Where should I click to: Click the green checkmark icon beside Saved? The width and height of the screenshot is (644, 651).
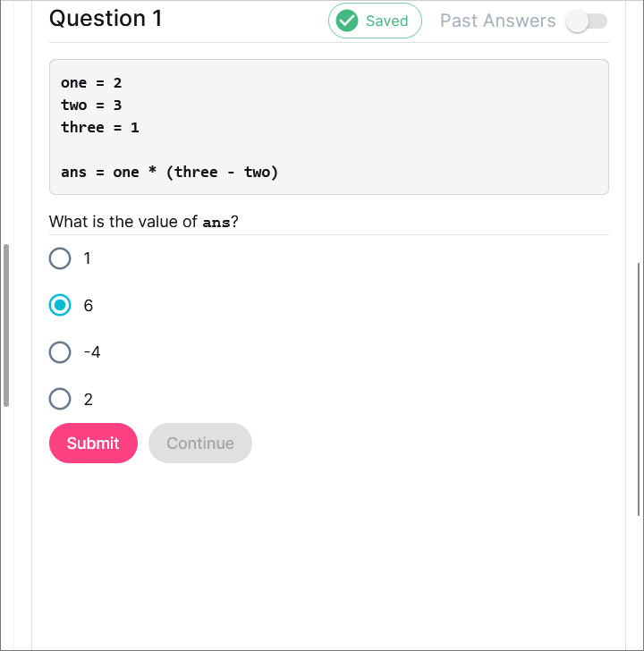(347, 21)
